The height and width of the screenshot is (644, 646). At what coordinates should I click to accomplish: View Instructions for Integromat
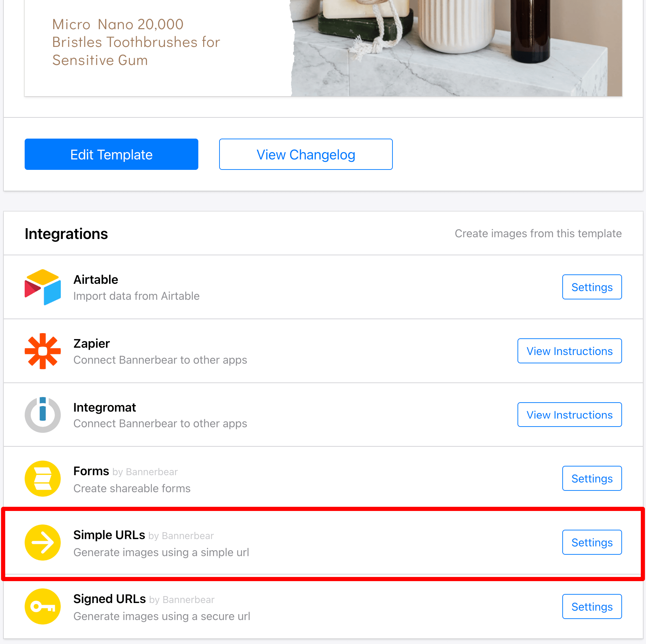point(569,414)
